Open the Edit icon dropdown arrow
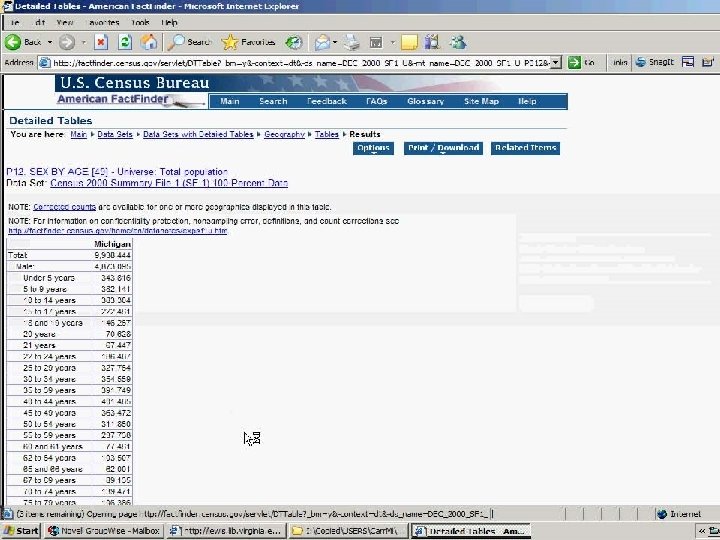 [x=393, y=42]
